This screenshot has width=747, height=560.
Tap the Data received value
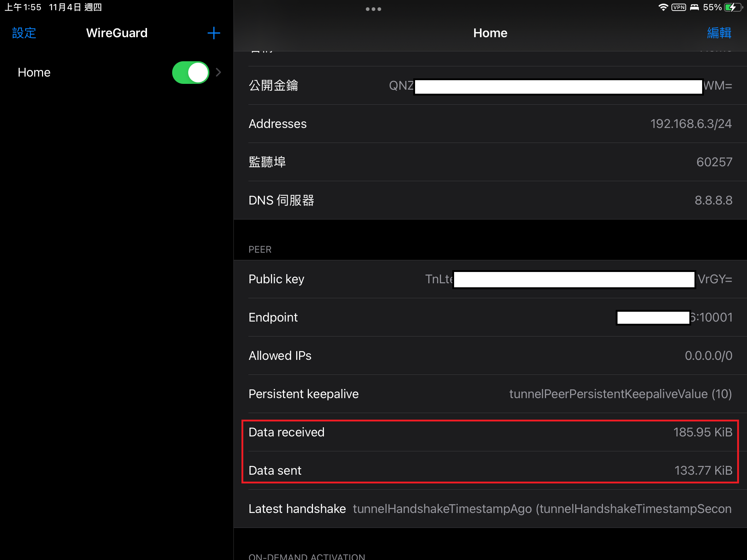(x=703, y=432)
